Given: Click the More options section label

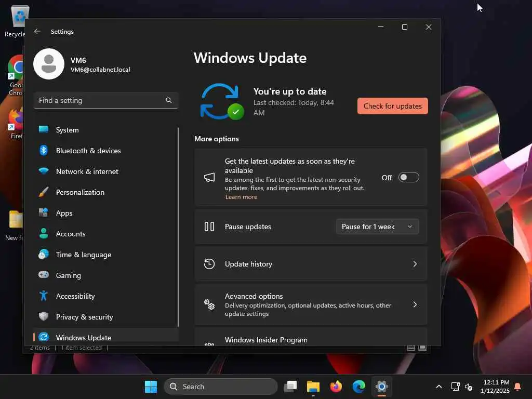Looking at the screenshot, I should pos(217,139).
